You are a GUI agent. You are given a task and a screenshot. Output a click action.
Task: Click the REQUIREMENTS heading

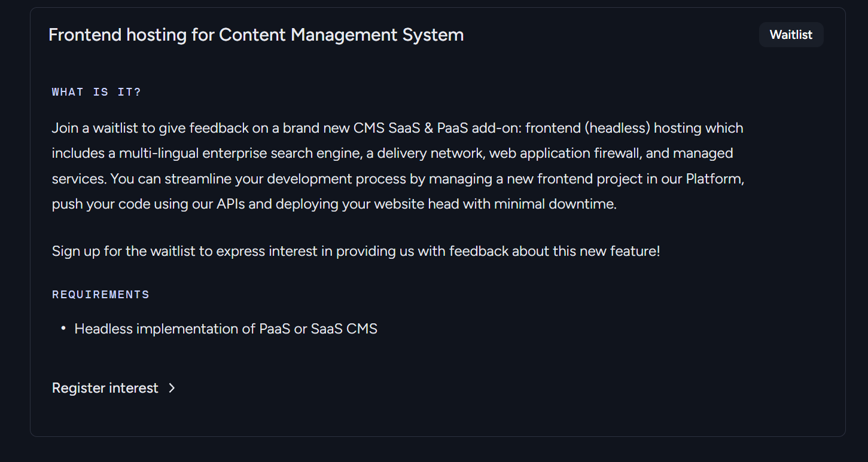[100, 295]
